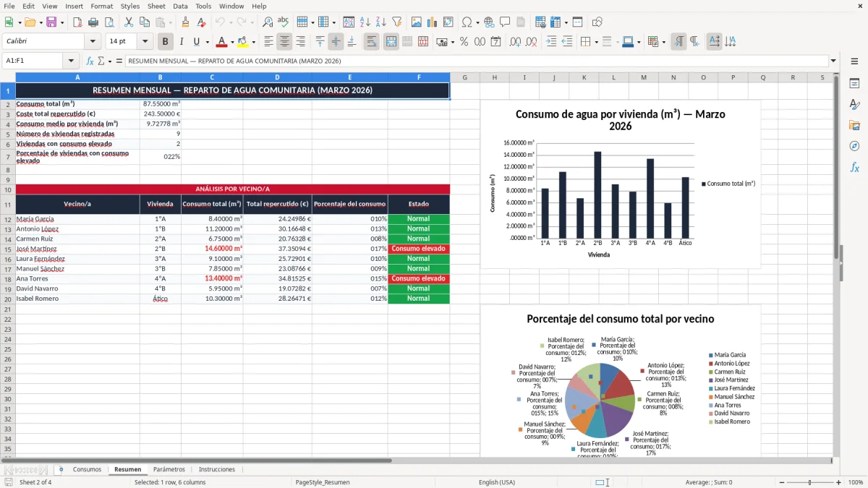Click the AutoFilter funnel icon

[x=396, y=22]
